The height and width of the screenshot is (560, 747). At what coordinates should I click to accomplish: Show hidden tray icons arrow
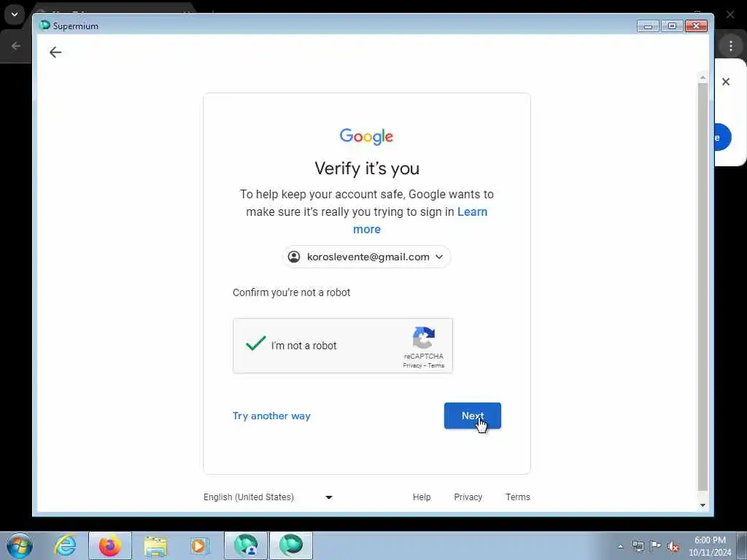(x=620, y=546)
